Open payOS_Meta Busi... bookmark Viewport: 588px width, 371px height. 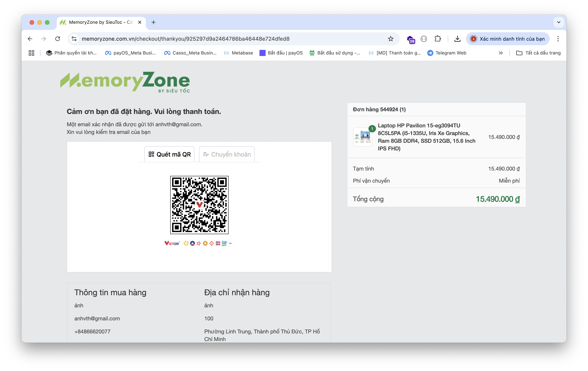pos(130,53)
